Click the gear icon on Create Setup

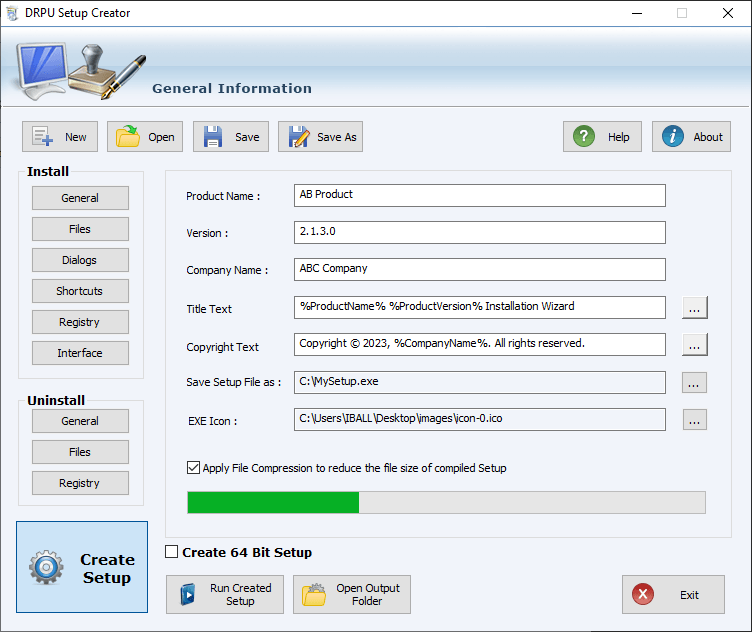[46, 567]
